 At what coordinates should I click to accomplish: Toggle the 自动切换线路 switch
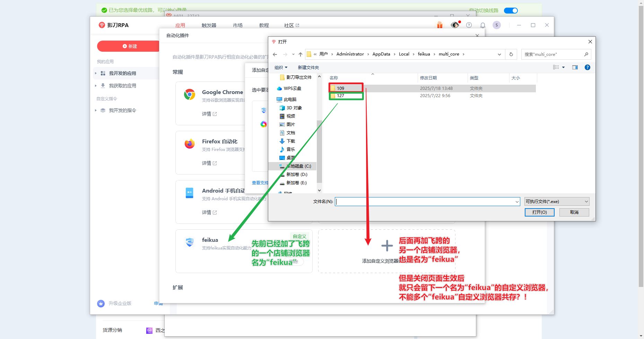click(x=511, y=10)
